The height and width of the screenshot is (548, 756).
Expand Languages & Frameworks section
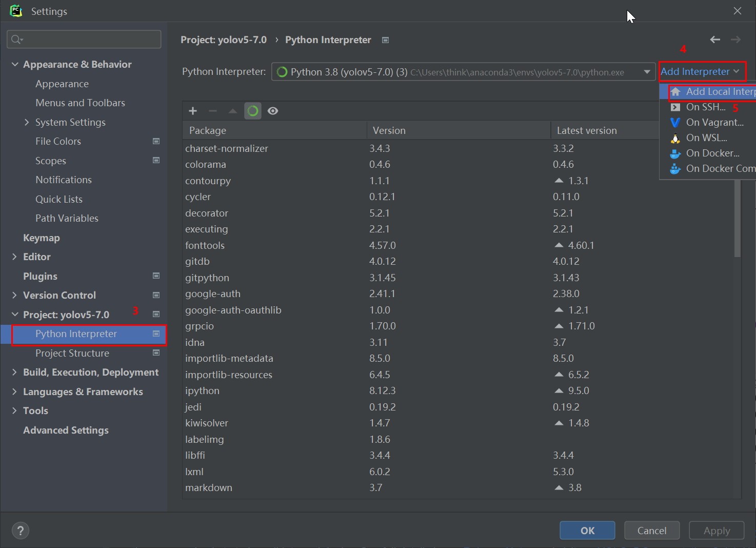tap(15, 392)
